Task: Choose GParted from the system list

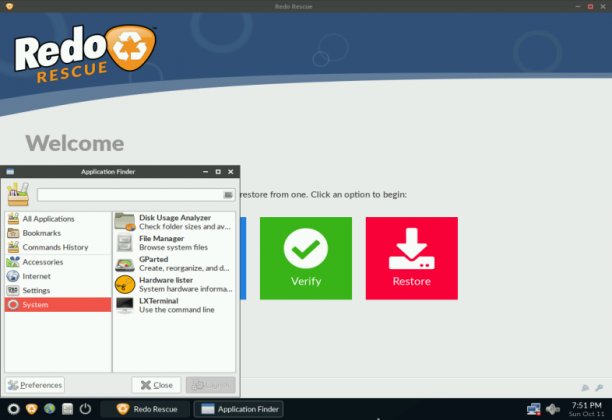Action: 174,263
